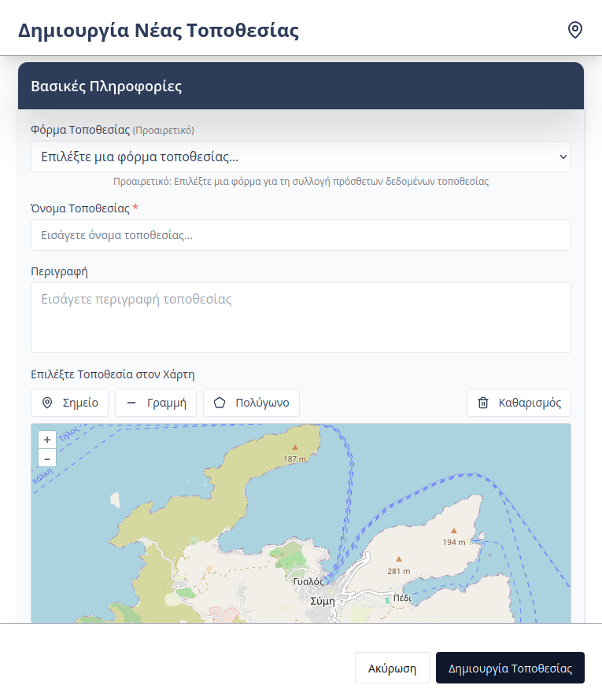
Task: Select the Πολύγωνο polygon drawing tool
Action: tap(251, 403)
